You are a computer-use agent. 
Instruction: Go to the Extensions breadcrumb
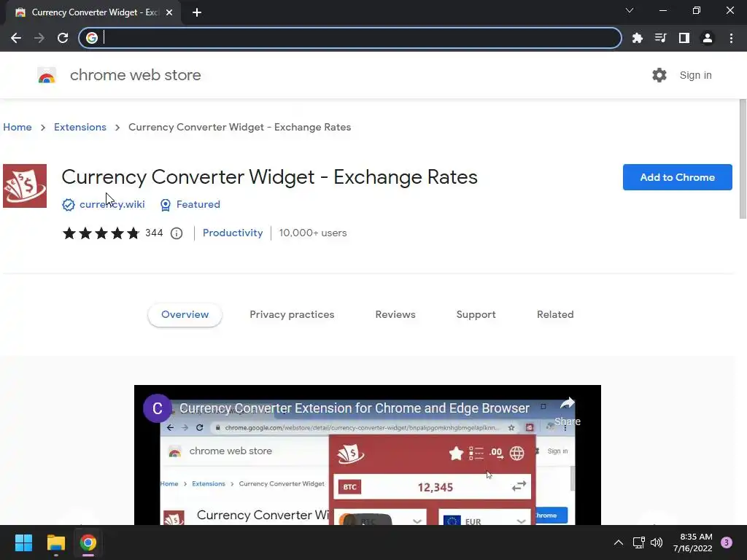point(80,127)
